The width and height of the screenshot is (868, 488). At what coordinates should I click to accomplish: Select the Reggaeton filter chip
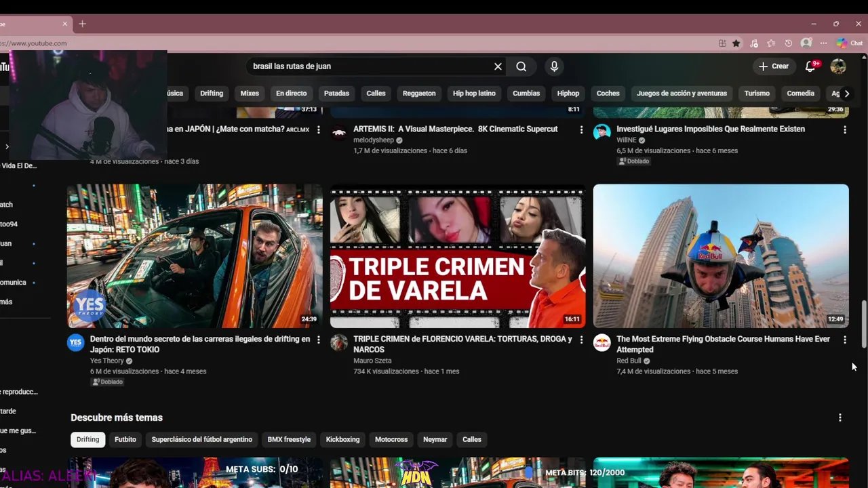pos(419,94)
